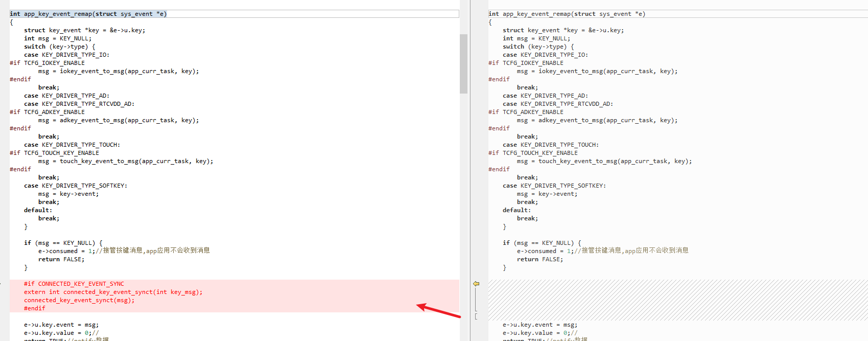Image resolution: width=868 pixels, height=341 pixels.
Task: Click 'int msg = KEY_NULL;' in right pane
Action: point(536,38)
